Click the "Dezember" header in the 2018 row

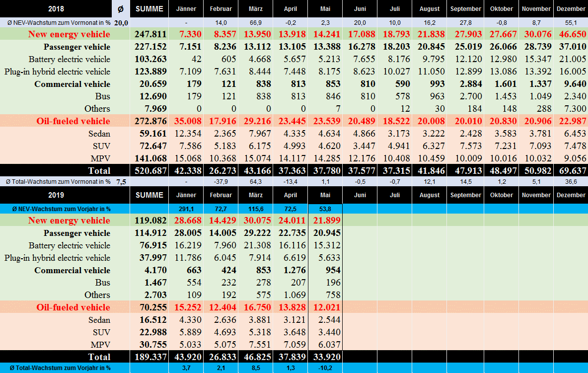(x=571, y=8)
